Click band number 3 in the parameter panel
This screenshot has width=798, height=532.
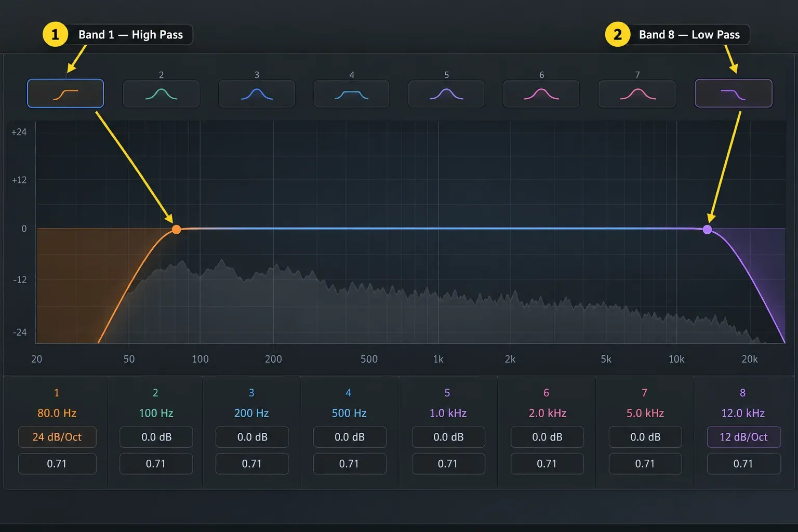click(251, 393)
